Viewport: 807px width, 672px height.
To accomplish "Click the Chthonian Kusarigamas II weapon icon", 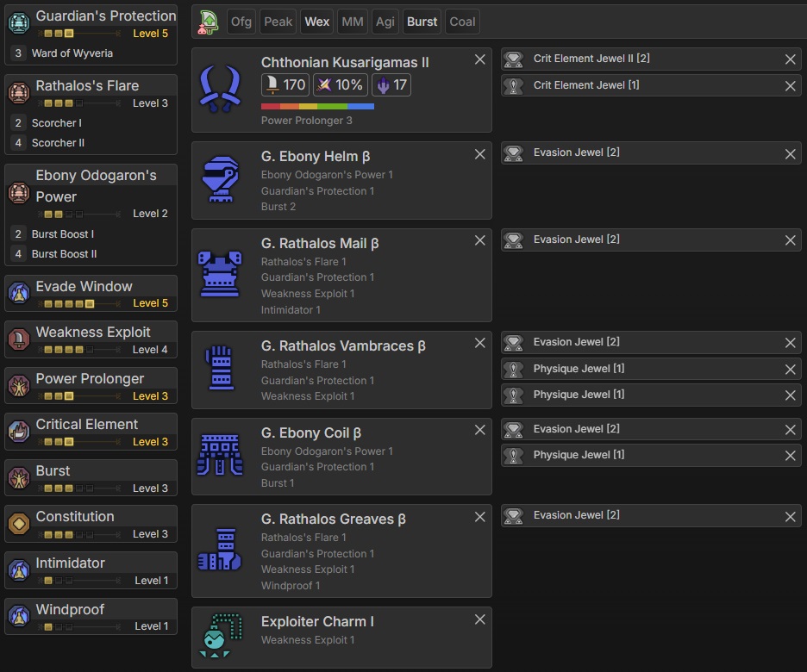I will click(220, 90).
